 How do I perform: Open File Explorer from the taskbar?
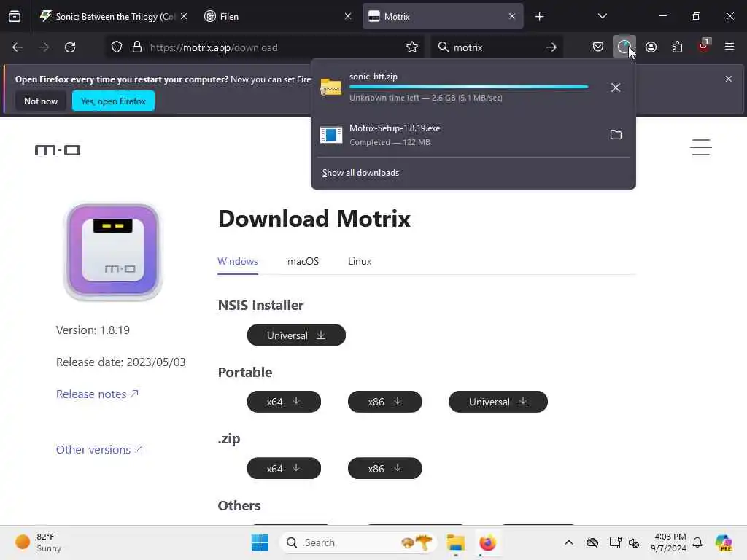pyautogui.click(x=455, y=542)
